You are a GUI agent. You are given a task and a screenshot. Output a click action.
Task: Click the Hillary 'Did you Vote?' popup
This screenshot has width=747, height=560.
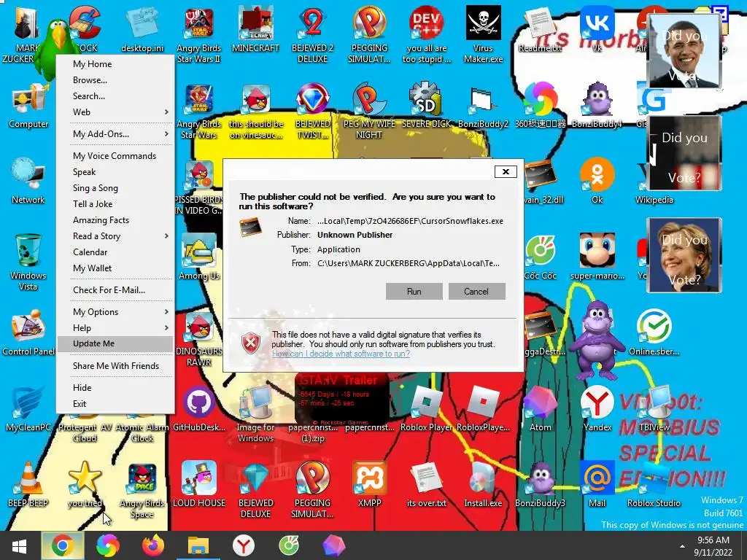[684, 254]
